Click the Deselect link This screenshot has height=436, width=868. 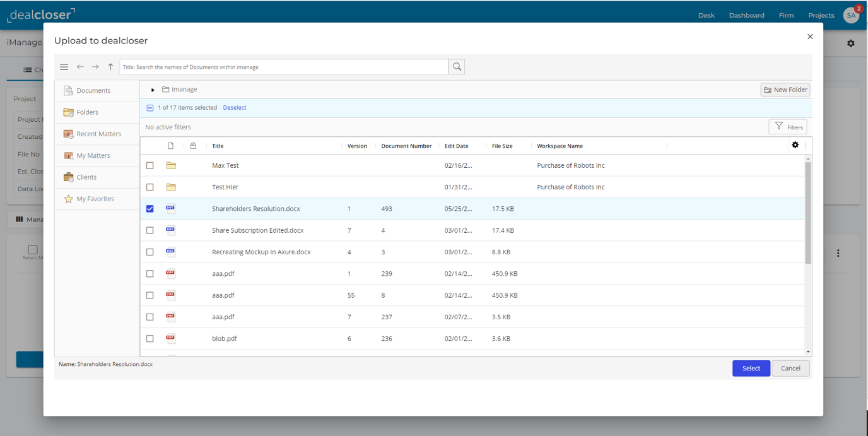pyautogui.click(x=235, y=107)
